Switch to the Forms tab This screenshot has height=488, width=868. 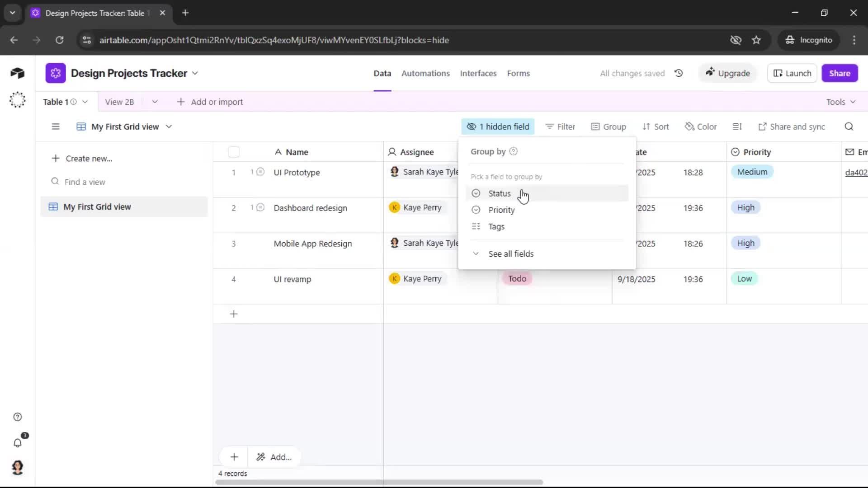pyautogui.click(x=518, y=73)
